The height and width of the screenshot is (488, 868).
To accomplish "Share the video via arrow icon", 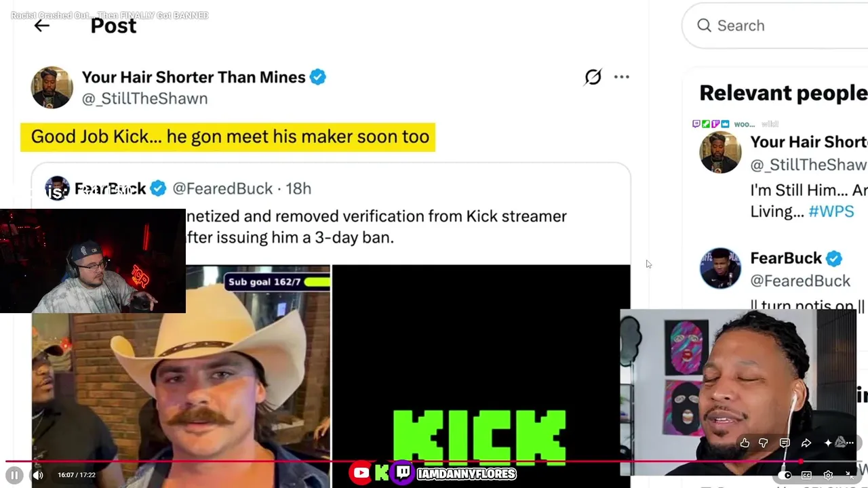I will tap(806, 443).
